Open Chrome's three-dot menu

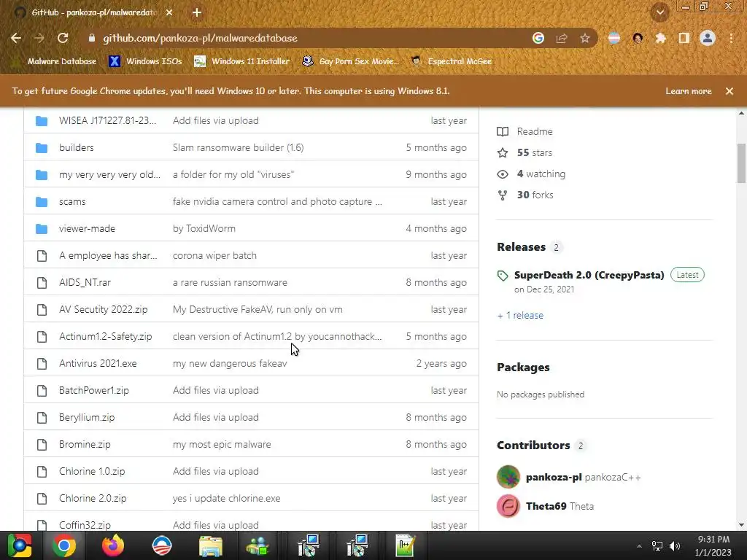731,38
